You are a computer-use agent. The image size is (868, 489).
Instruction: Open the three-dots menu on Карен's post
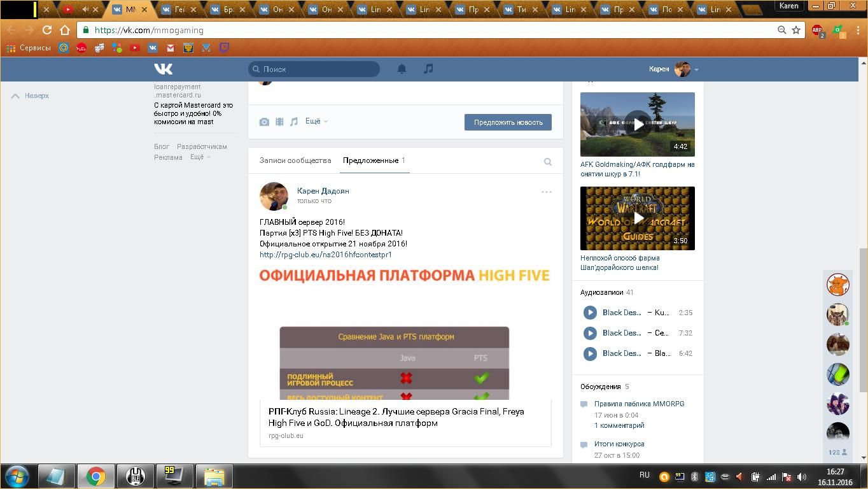[x=546, y=192]
